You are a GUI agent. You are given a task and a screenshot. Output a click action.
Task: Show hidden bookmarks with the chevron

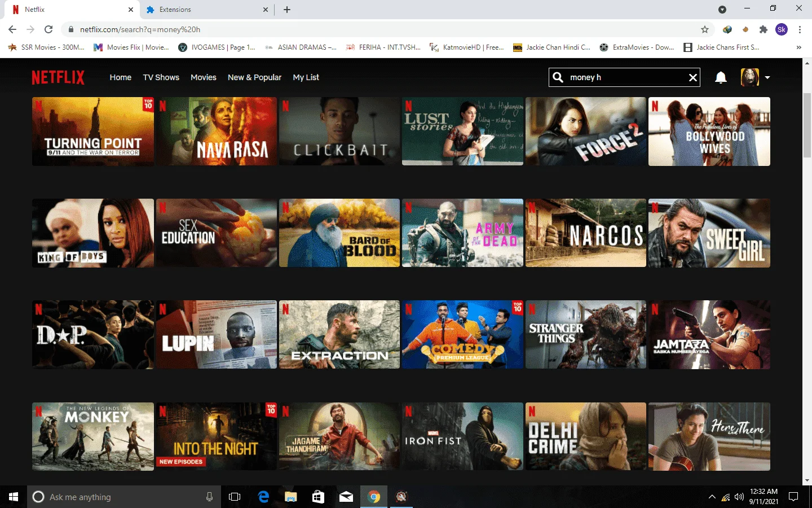click(x=799, y=47)
